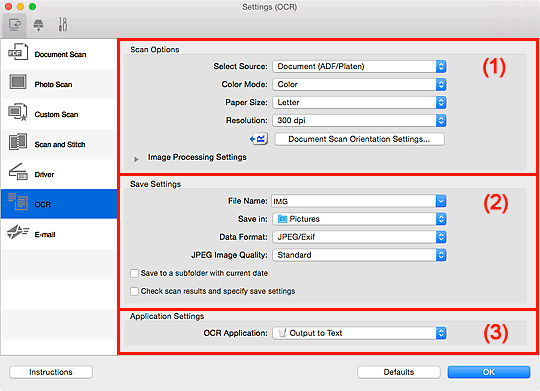Click the E-mail envelope icon

click(18, 232)
